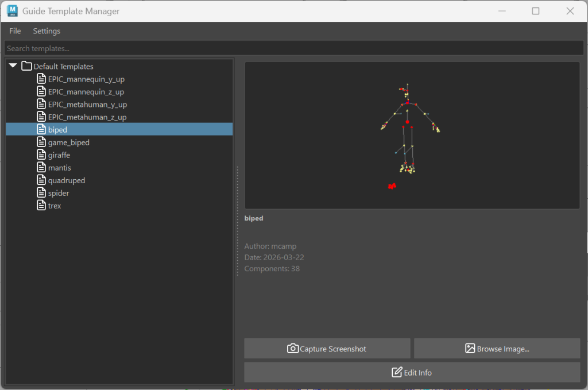Open the Settings menu

tap(47, 31)
